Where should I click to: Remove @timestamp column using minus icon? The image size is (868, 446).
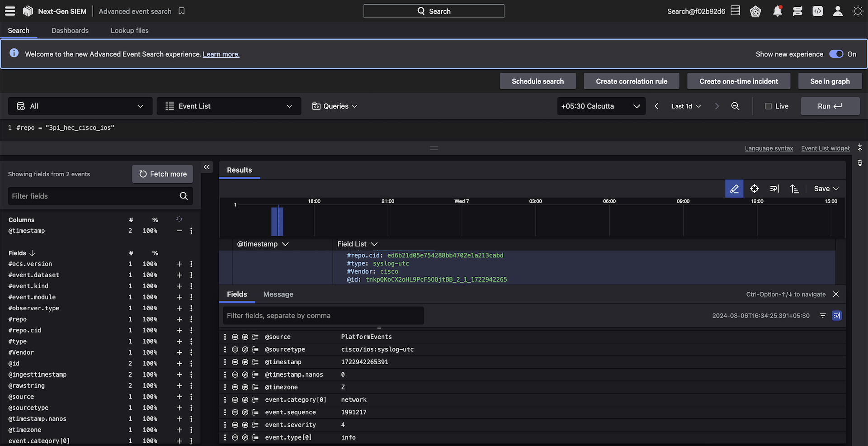(x=179, y=231)
